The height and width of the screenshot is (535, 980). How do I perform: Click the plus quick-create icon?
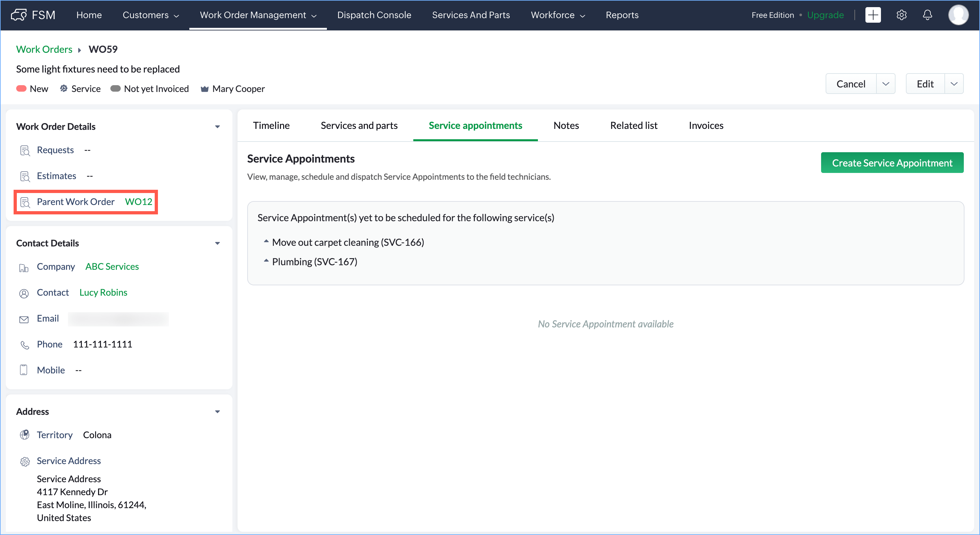point(873,15)
